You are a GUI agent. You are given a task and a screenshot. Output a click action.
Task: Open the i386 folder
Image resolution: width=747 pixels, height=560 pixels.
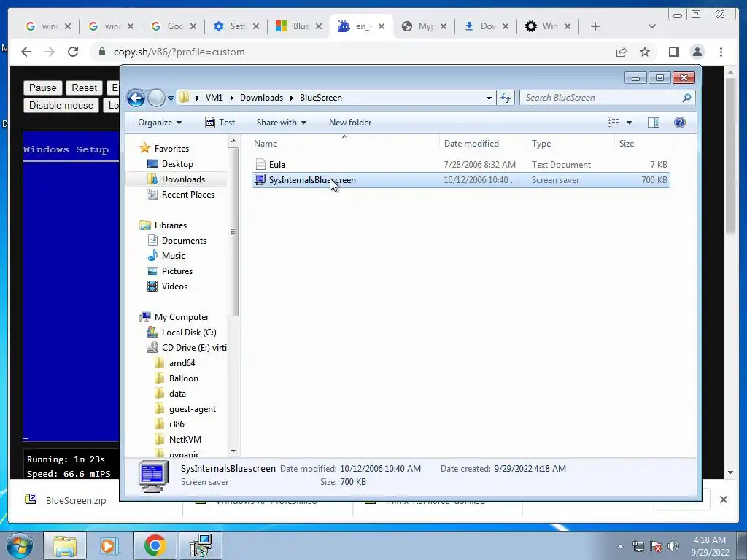click(x=169, y=424)
